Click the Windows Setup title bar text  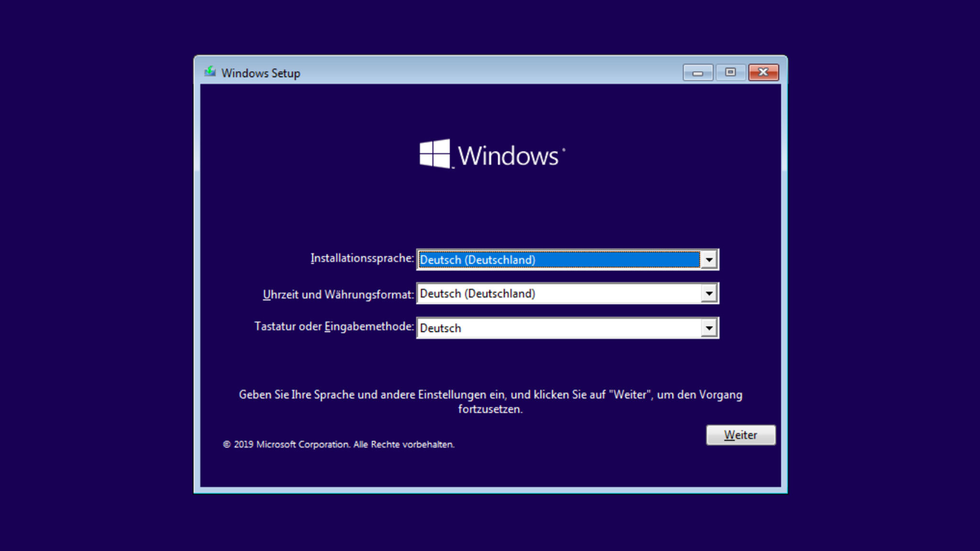[x=261, y=72]
